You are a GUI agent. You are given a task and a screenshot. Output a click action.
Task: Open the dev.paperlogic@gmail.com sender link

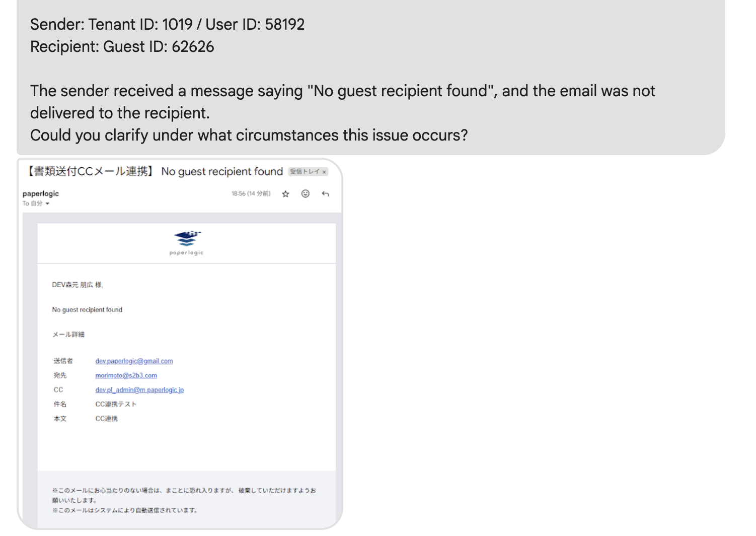pos(134,361)
